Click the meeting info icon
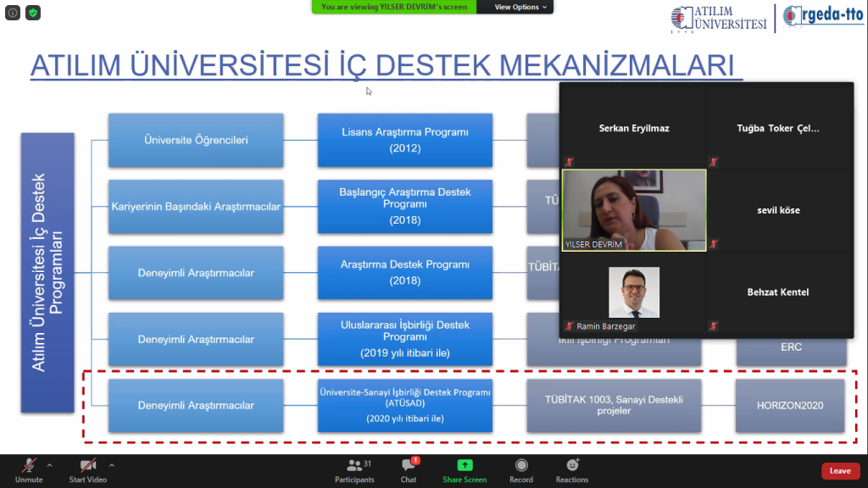This screenshot has width=868, height=488. point(14,13)
